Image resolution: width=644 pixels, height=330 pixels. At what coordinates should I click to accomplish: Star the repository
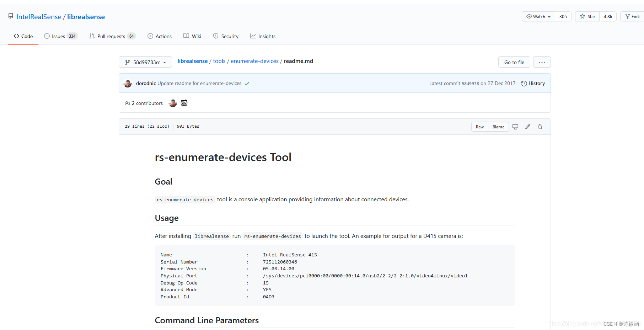(x=587, y=16)
